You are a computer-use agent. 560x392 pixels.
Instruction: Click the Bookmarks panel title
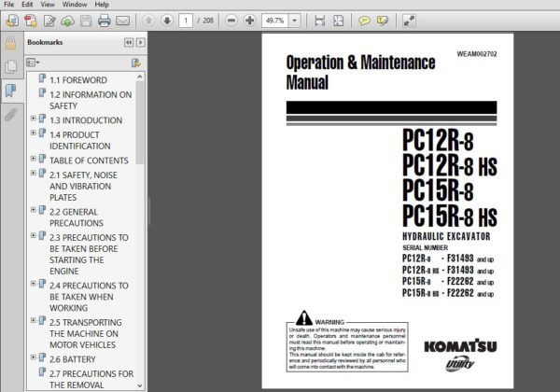45,42
